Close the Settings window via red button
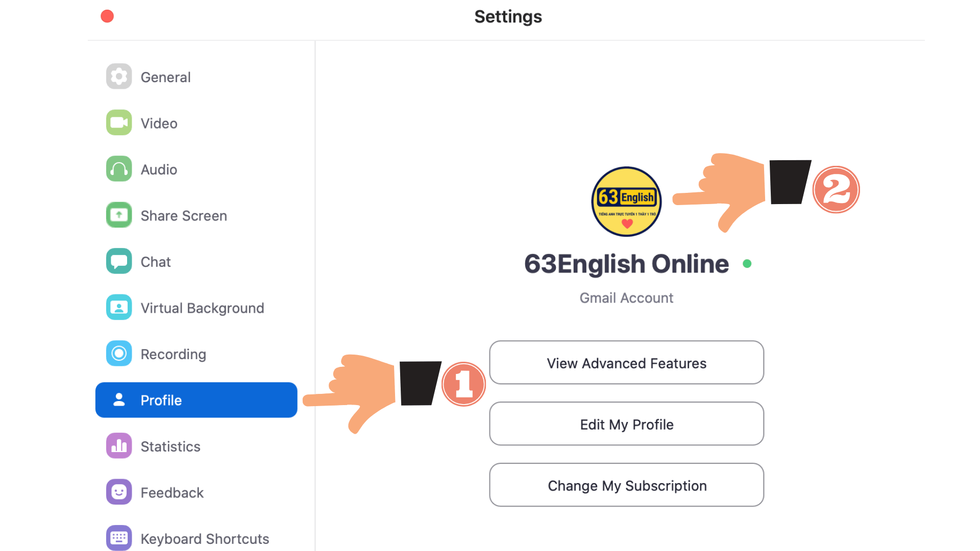Screen dimensions: 980x551 pyautogui.click(x=107, y=16)
